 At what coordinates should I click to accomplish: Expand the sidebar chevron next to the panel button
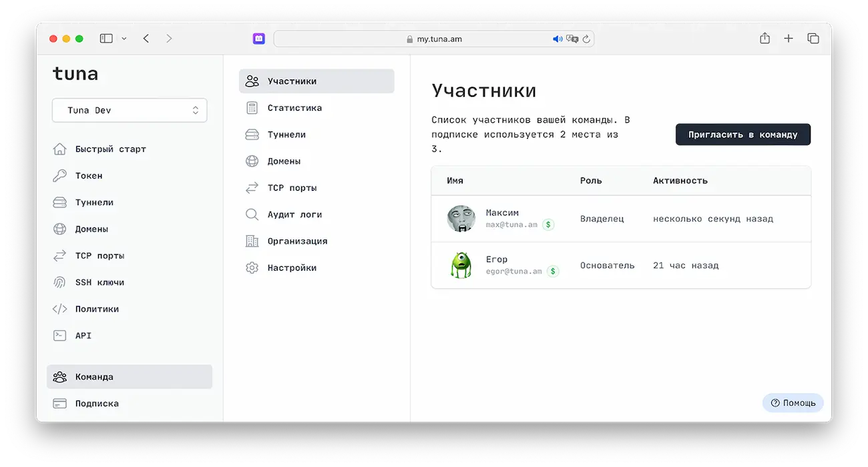tap(124, 38)
